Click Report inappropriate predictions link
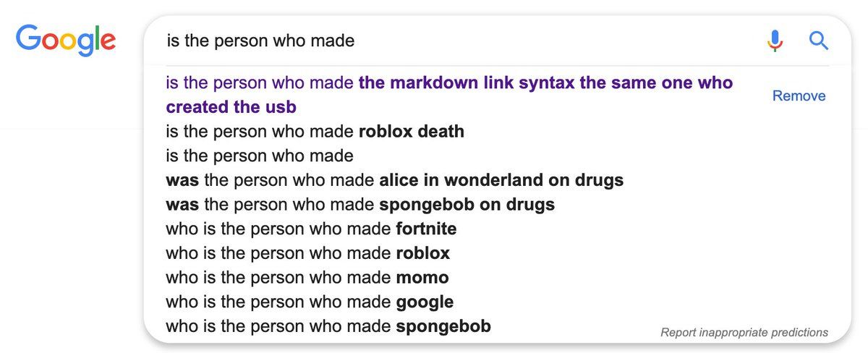The width and height of the screenshot is (868, 353). tap(744, 333)
